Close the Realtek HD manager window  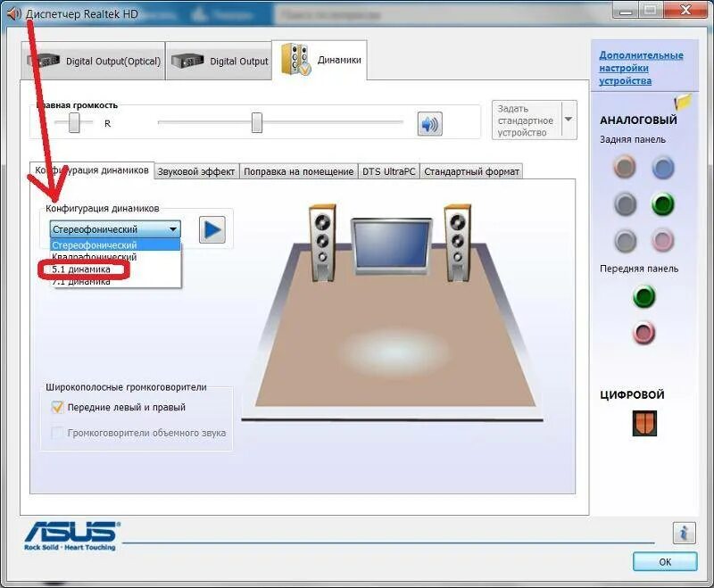pyautogui.click(x=686, y=10)
